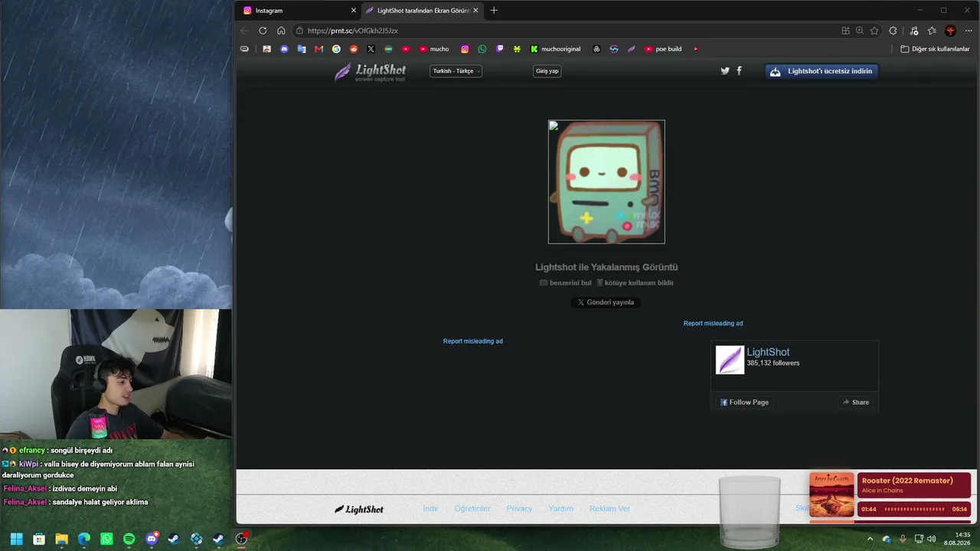Open the Turkish - Türkçe language dropdown

(456, 71)
